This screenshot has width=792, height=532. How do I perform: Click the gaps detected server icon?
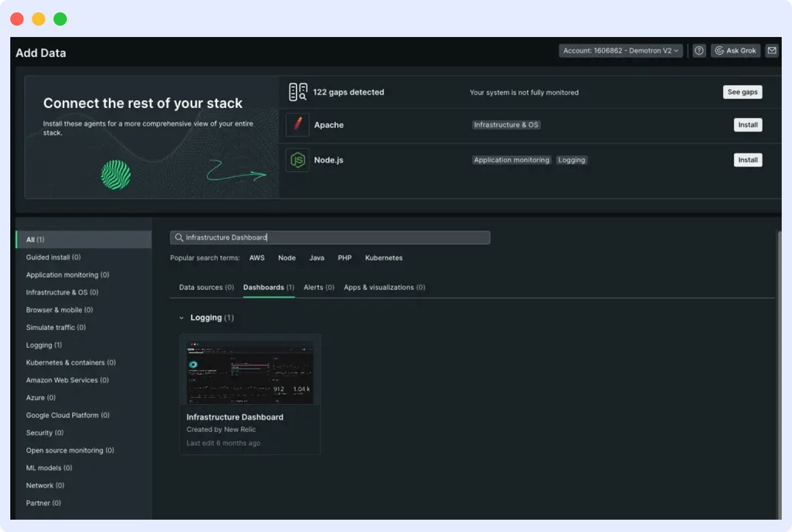point(298,92)
